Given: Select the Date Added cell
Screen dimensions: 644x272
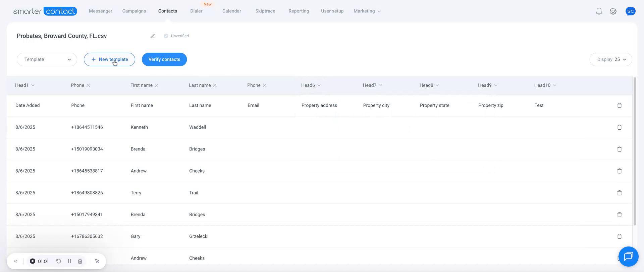Looking at the screenshot, I should pyautogui.click(x=28, y=105).
